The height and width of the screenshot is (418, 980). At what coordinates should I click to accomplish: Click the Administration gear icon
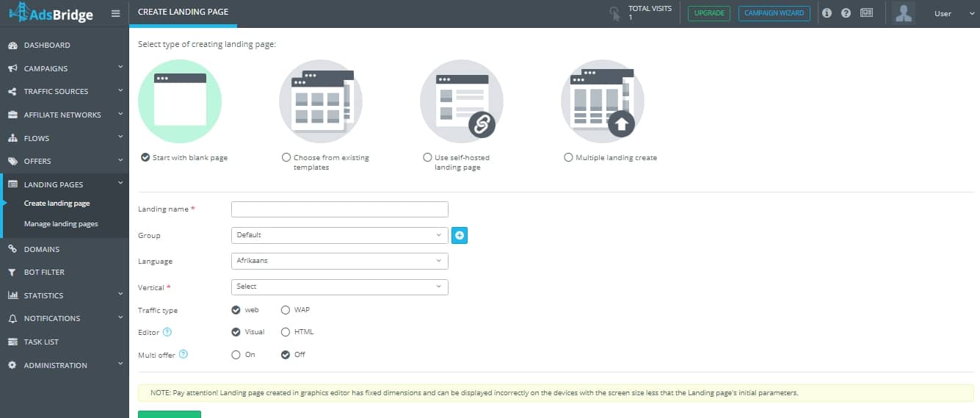pyautogui.click(x=12, y=365)
